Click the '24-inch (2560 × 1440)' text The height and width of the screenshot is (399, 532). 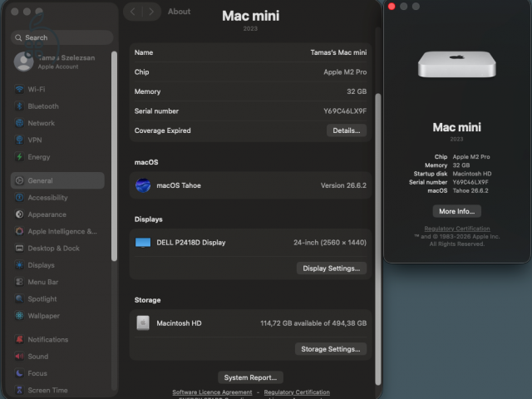330,243
